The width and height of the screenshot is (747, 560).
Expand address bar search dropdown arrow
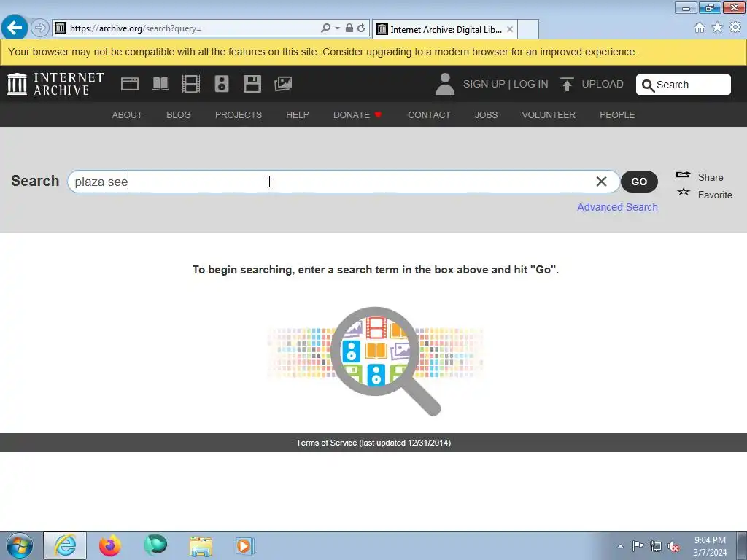[x=337, y=28]
